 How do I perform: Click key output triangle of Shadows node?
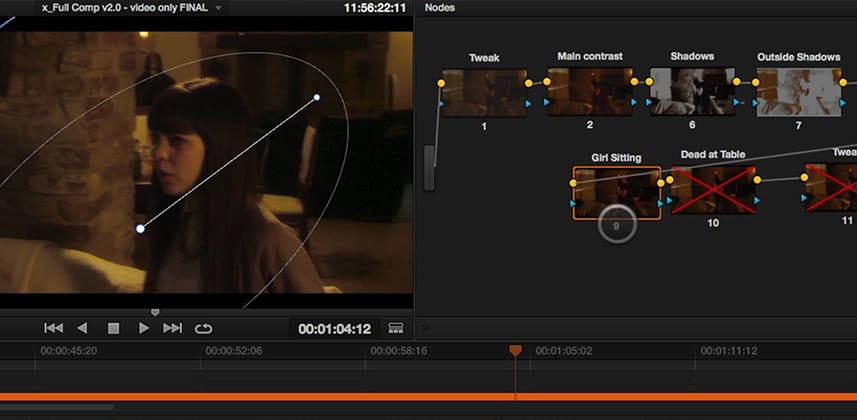(737, 102)
